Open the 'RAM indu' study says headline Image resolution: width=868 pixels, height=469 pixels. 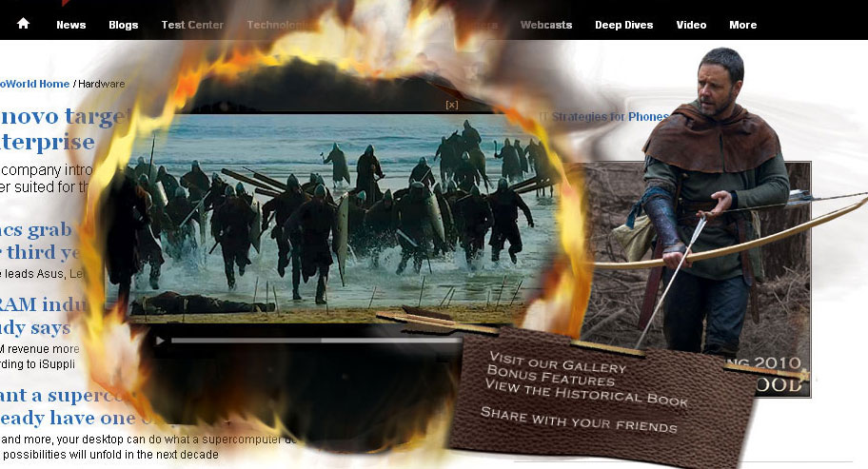coord(45,316)
